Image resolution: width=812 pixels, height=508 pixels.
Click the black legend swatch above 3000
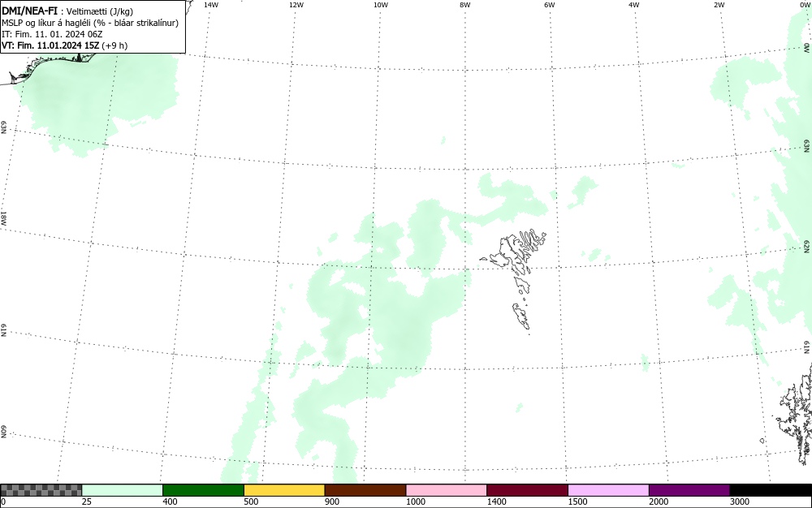[x=771, y=490]
